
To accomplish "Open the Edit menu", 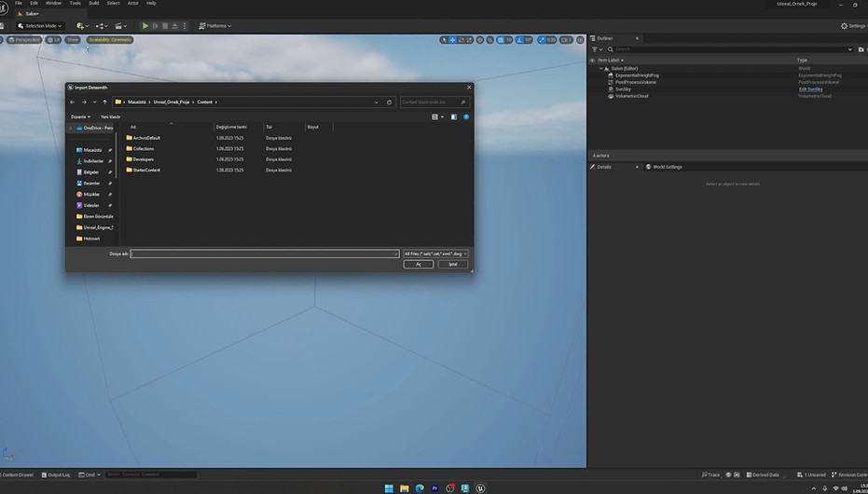I will pyautogui.click(x=34, y=4).
